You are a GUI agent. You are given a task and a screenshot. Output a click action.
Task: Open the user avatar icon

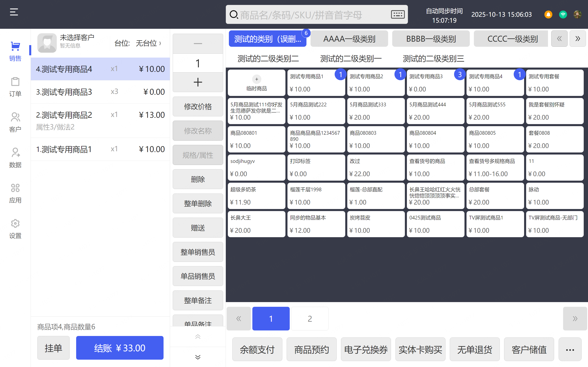pos(577,14)
